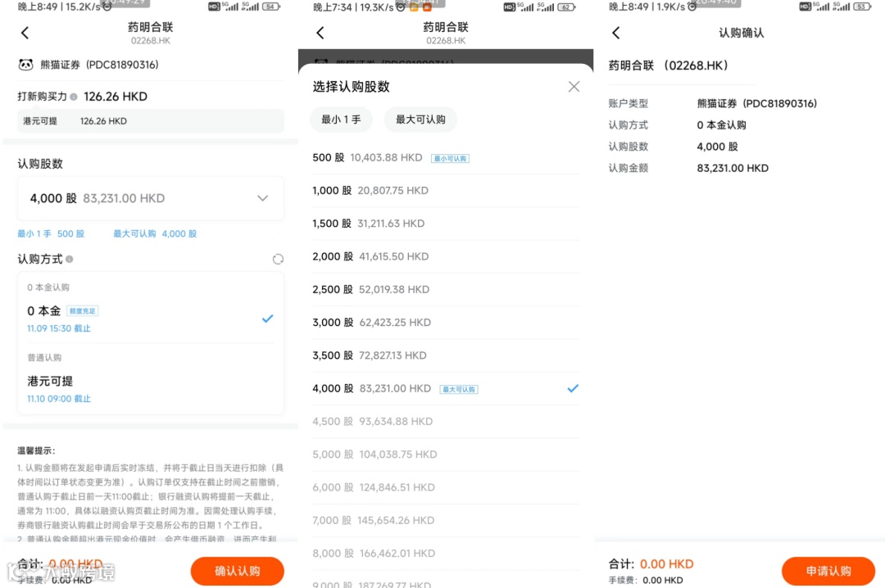The width and height of the screenshot is (885, 588).
Task: Tap 最小 1 手 500 股 link
Action: click(x=51, y=233)
